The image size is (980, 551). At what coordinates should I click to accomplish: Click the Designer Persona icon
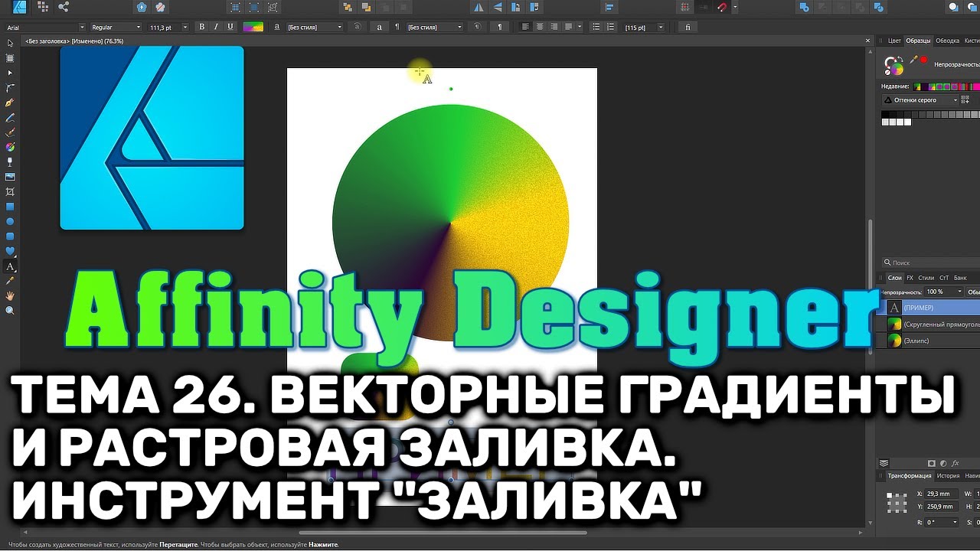click(x=21, y=7)
